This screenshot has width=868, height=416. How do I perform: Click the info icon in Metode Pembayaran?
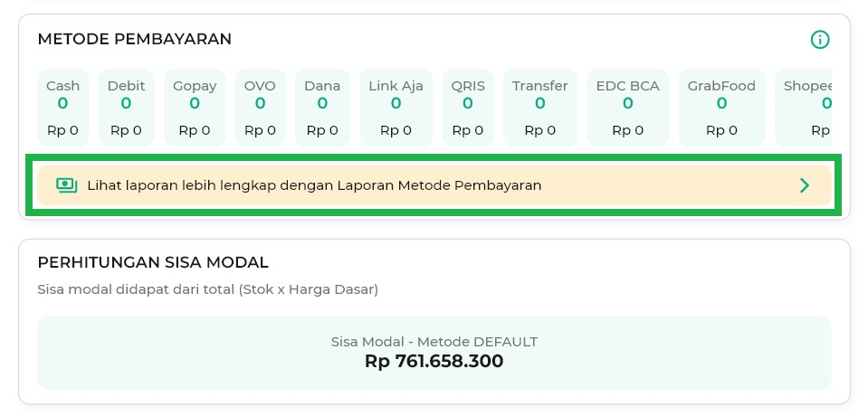[819, 40]
